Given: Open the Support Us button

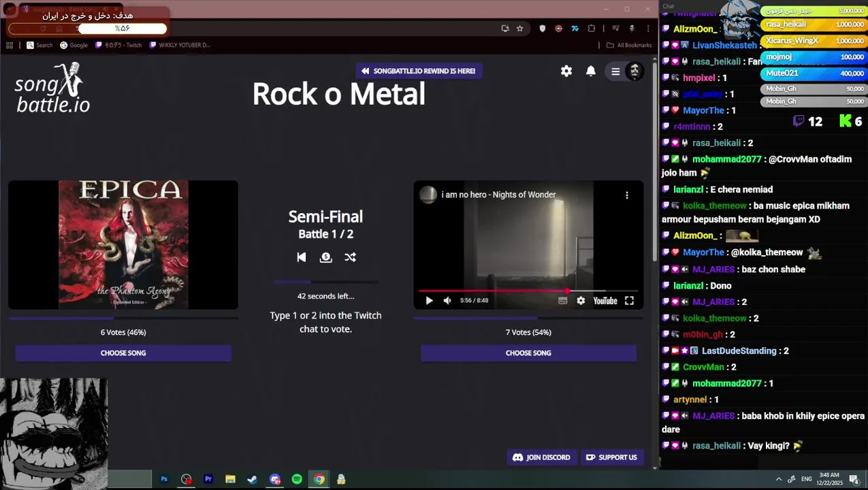Looking at the screenshot, I should (x=611, y=457).
